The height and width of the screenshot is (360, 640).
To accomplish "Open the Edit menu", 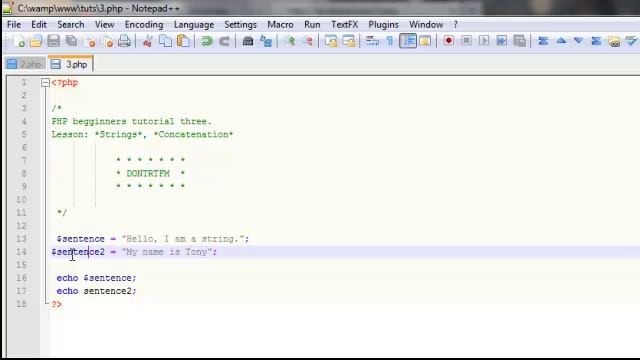I will pyautogui.click(x=39, y=25).
